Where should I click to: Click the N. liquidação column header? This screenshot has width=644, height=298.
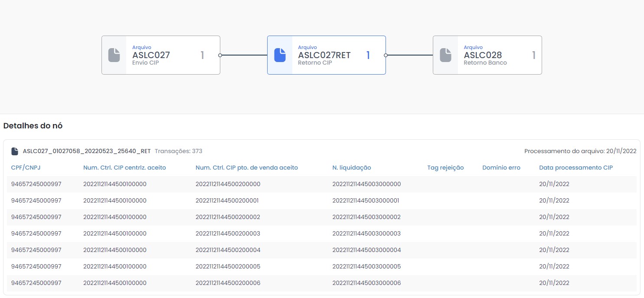(351, 167)
